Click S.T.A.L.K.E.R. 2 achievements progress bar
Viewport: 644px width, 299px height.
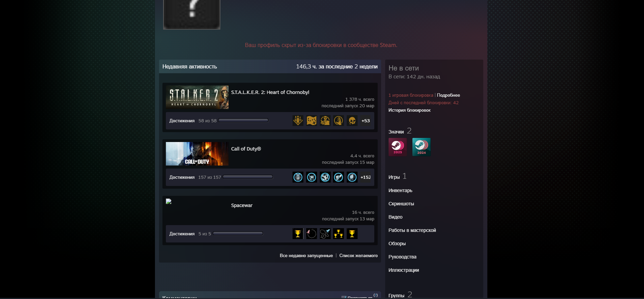tap(244, 121)
